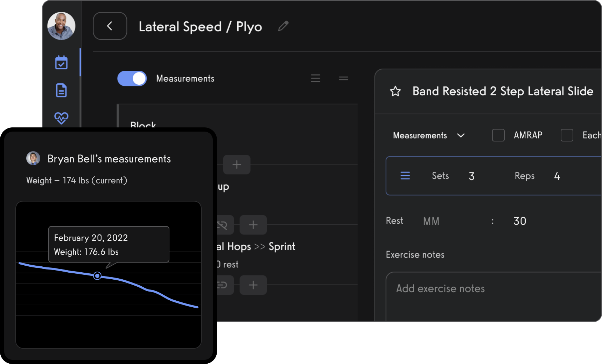Click the back arrow button
The width and height of the screenshot is (602, 364).
point(110,26)
